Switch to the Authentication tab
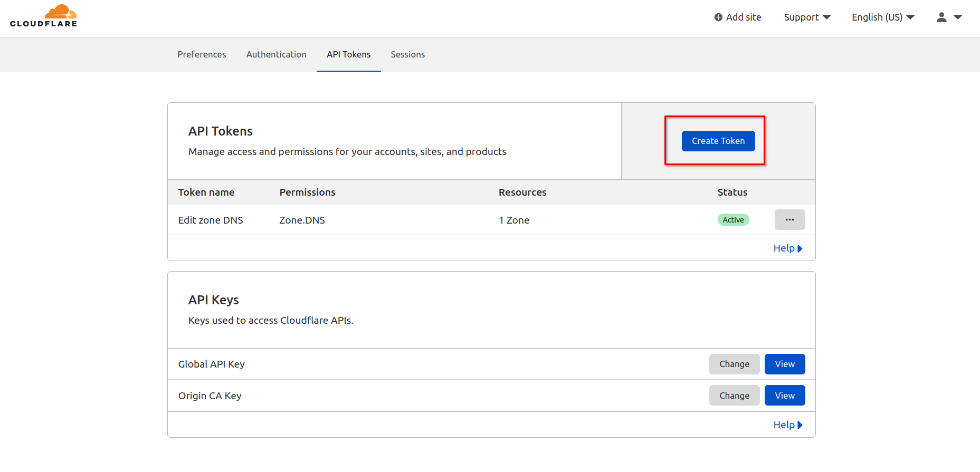980x472 pixels. pos(276,54)
